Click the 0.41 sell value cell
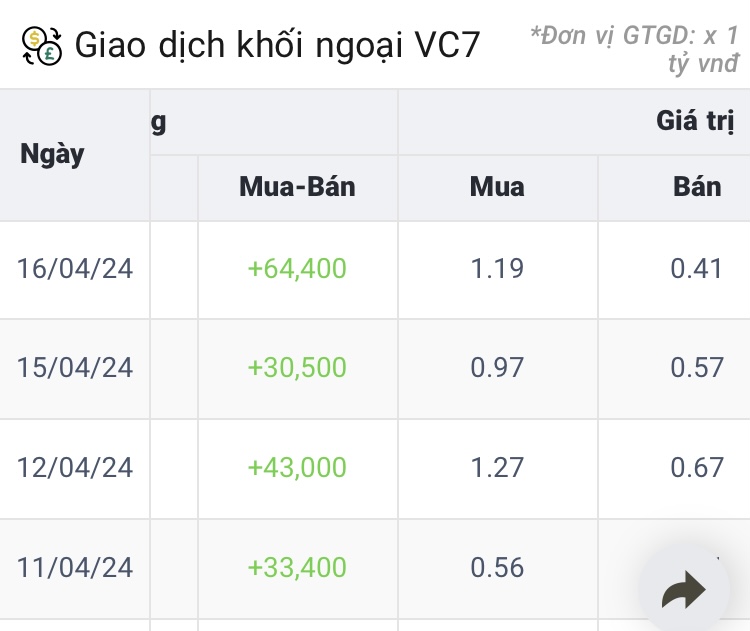This screenshot has height=631, width=750. (697, 268)
